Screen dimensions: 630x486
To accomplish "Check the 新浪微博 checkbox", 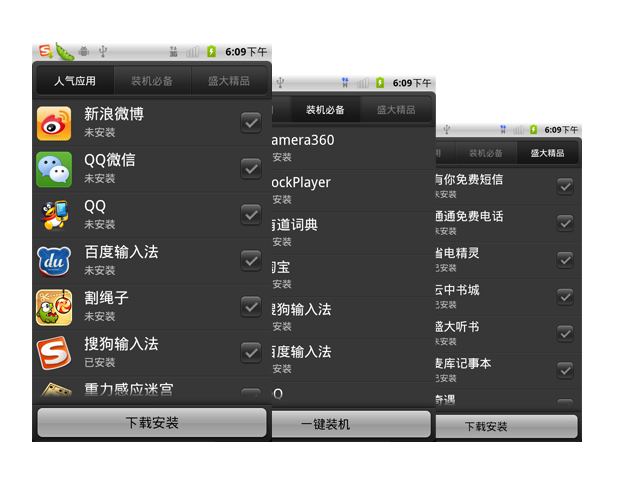I will 251,123.
